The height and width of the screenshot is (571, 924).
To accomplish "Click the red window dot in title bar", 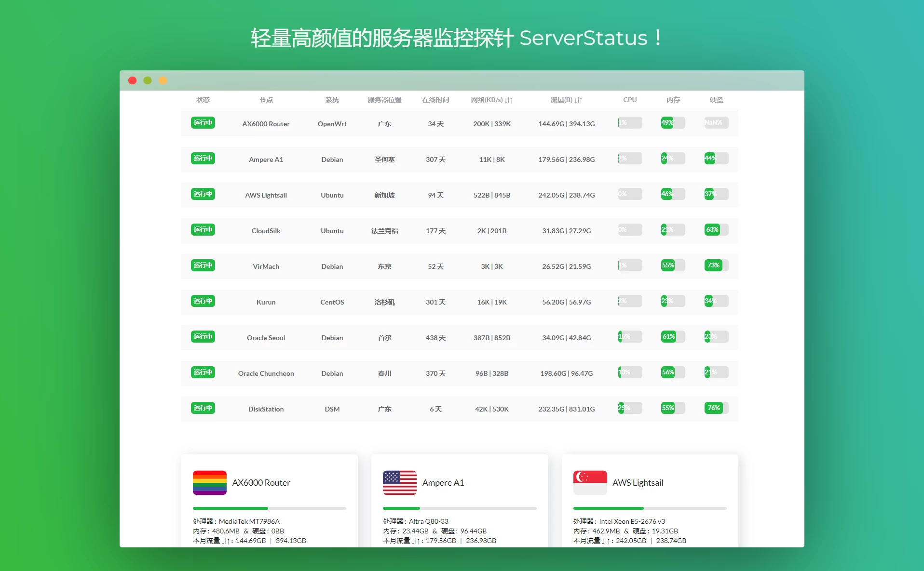I will tap(132, 80).
